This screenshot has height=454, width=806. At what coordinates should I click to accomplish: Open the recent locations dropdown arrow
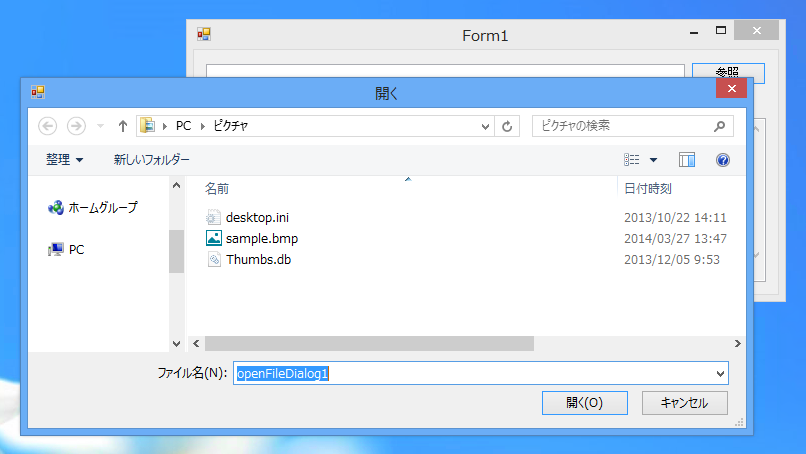tap(100, 126)
